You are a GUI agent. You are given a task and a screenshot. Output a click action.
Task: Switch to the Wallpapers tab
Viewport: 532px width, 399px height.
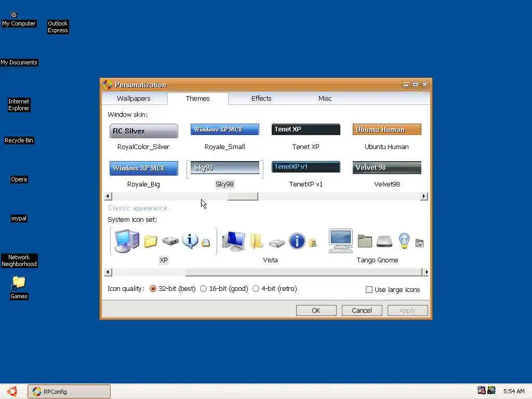point(134,98)
